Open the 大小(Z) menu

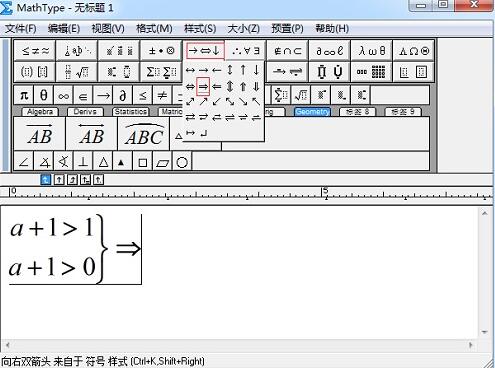[244, 29]
